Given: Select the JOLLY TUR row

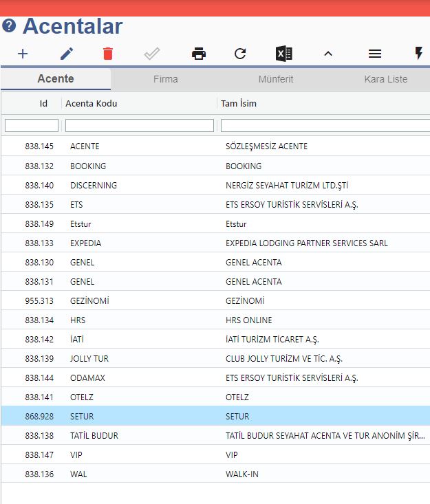Looking at the screenshot, I should click(x=215, y=359).
